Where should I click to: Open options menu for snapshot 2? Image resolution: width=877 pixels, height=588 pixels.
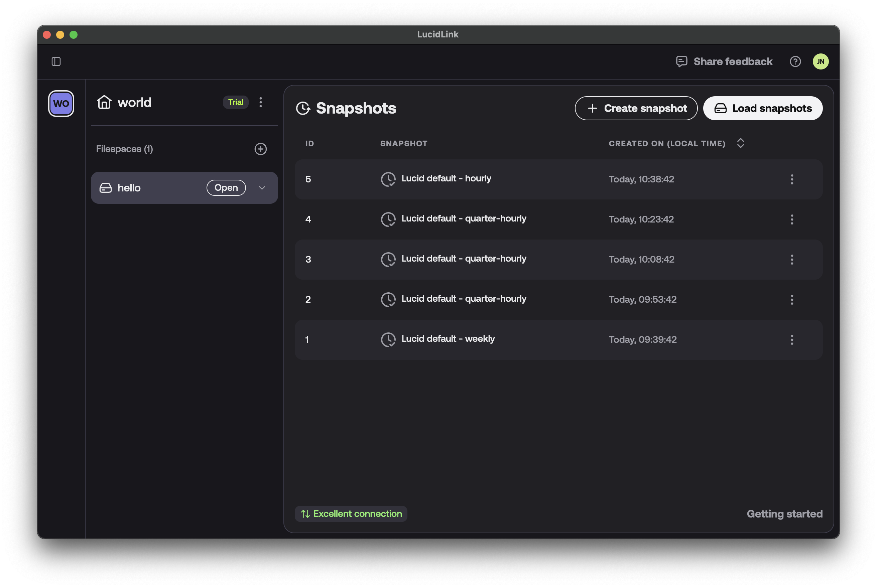pos(792,300)
